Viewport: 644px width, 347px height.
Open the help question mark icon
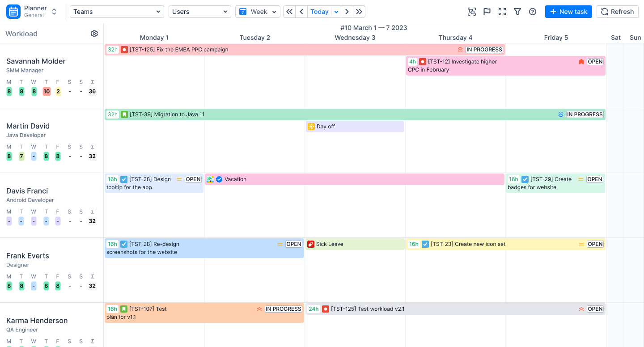pos(533,12)
